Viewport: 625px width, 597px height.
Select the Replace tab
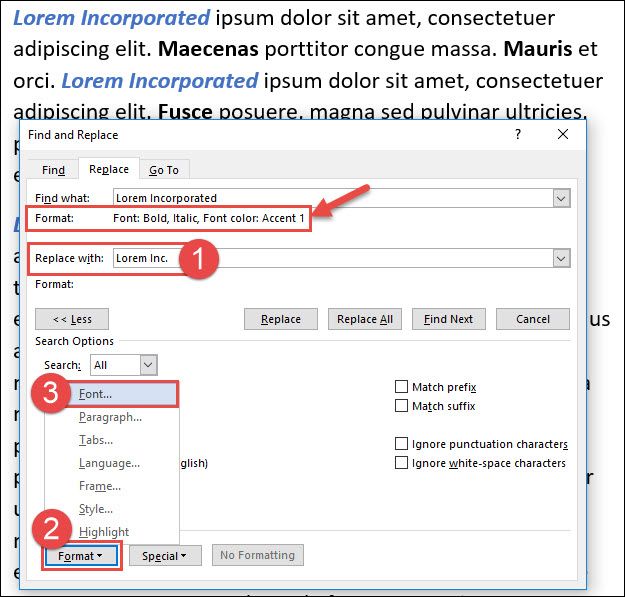[x=109, y=169]
